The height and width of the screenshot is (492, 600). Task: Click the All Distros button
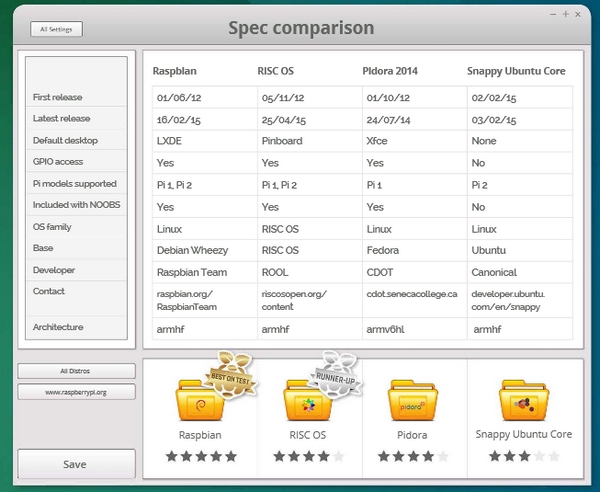[x=77, y=371]
